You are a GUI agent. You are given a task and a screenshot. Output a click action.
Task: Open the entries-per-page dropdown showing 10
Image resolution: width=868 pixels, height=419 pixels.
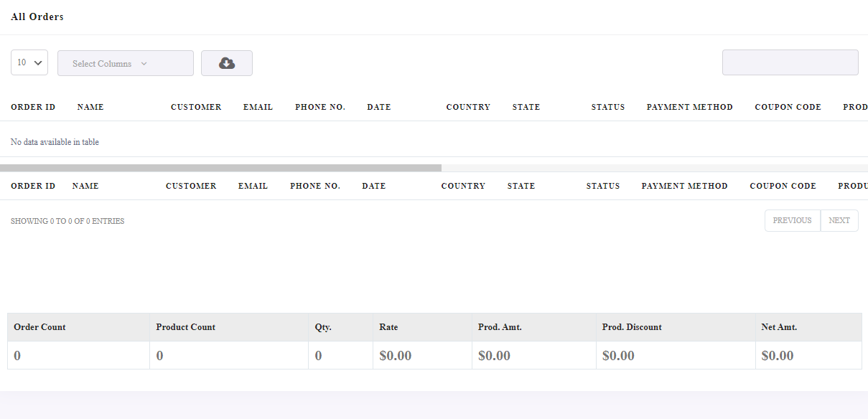(29, 62)
